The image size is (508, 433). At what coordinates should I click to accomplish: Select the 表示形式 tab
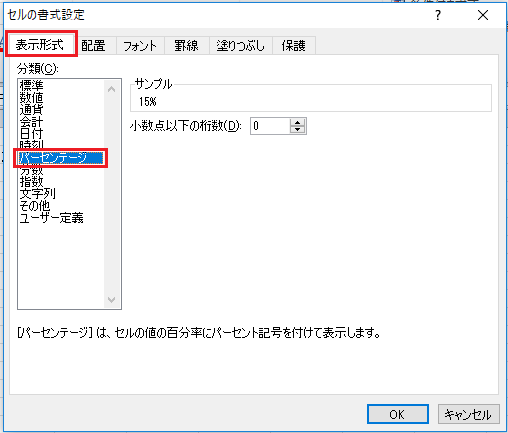pyautogui.click(x=40, y=44)
